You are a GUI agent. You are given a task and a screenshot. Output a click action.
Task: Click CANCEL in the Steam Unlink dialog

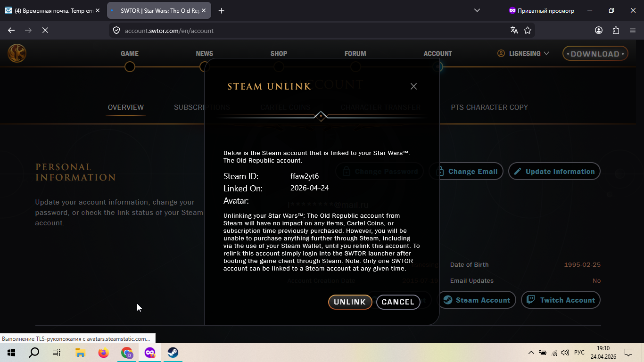coord(398,302)
